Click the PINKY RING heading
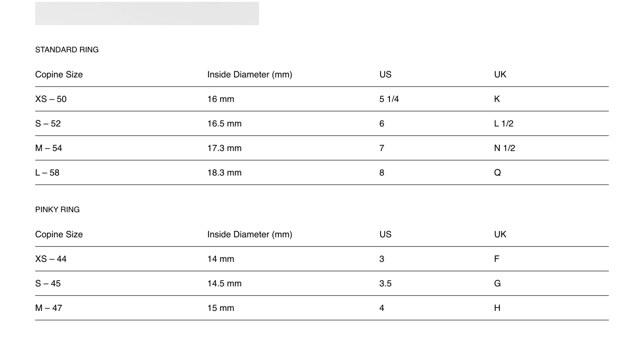This screenshot has height=344, width=644. tap(57, 210)
